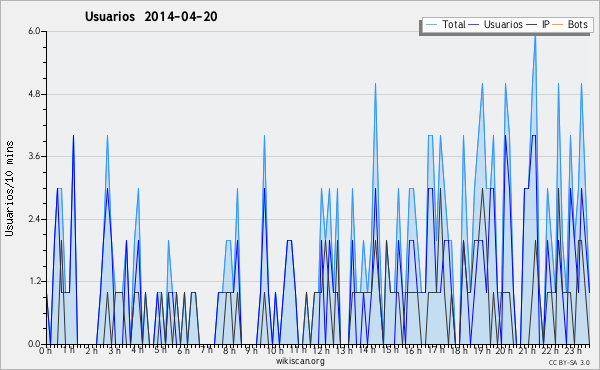Click the CC BY-SA 3.0 license text

coord(569,362)
